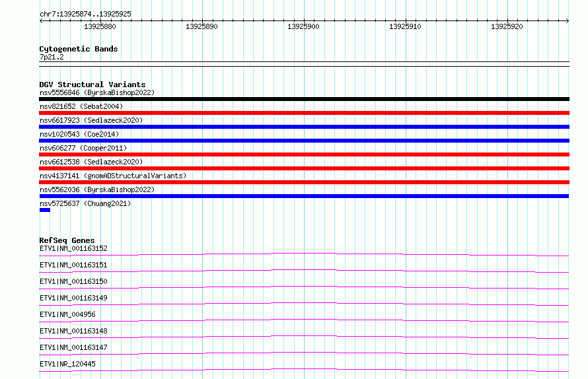Open variant nsv5556846 (ByrskaBishop2022) label
The height and width of the screenshot is (379, 588).
click(97, 92)
